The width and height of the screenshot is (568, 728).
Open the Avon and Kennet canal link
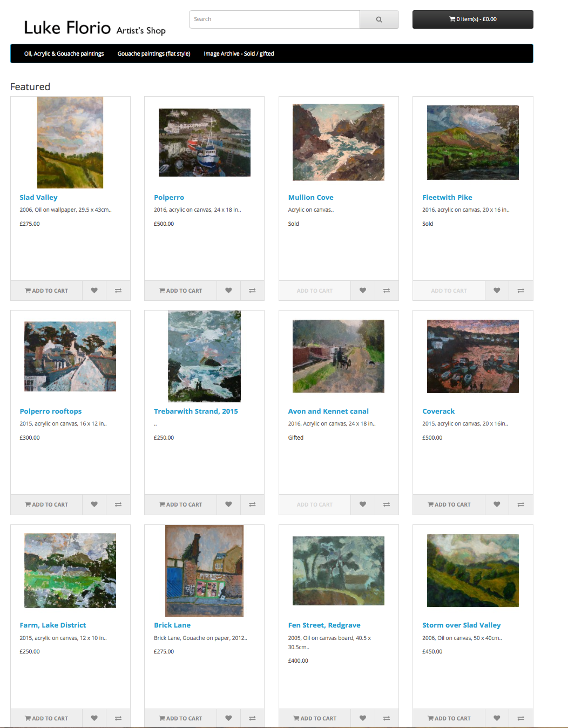(x=328, y=411)
